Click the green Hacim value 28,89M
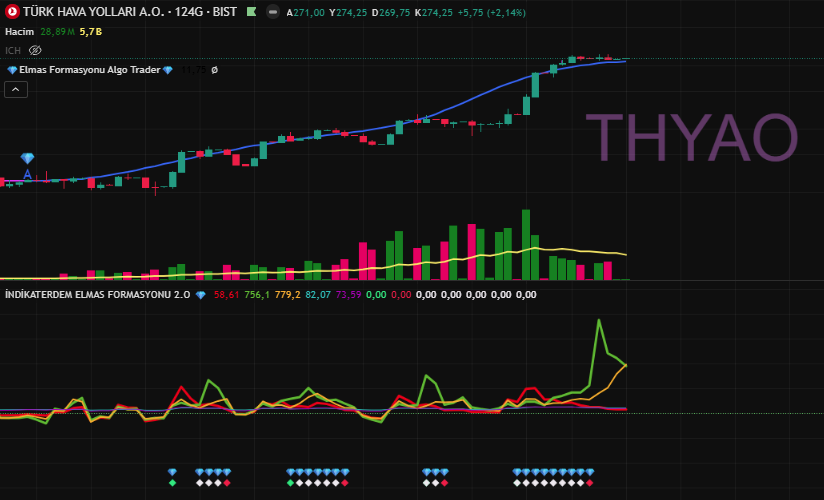Image resolution: width=824 pixels, height=500 pixels. click(x=57, y=32)
